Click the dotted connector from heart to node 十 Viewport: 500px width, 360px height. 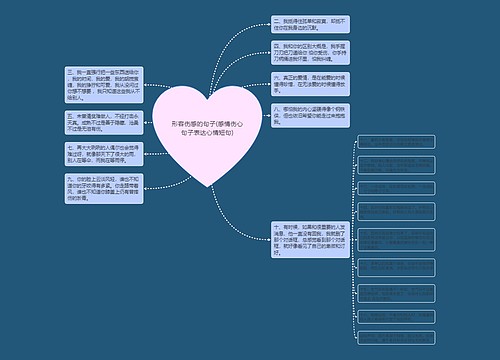pyautogui.click(x=230, y=223)
